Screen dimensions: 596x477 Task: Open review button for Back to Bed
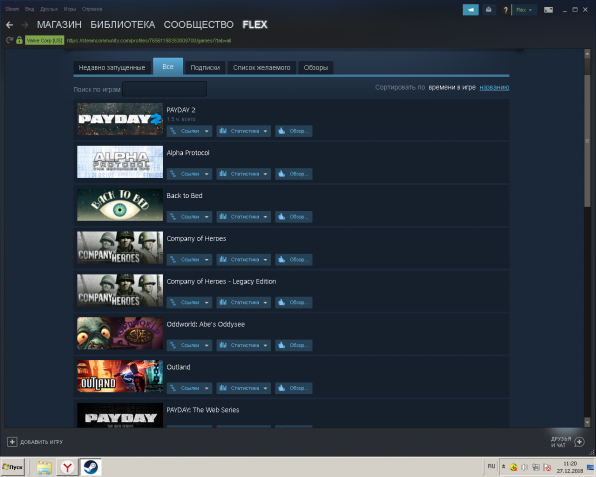[293, 217]
